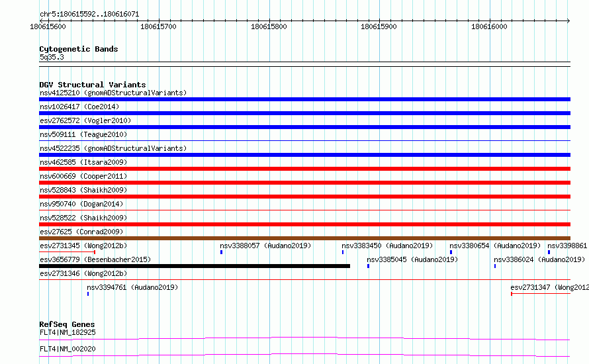This screenshot has height=364, width=589.
Task: Select the red bar under nsv528843
Action: [x=304, y=197]
